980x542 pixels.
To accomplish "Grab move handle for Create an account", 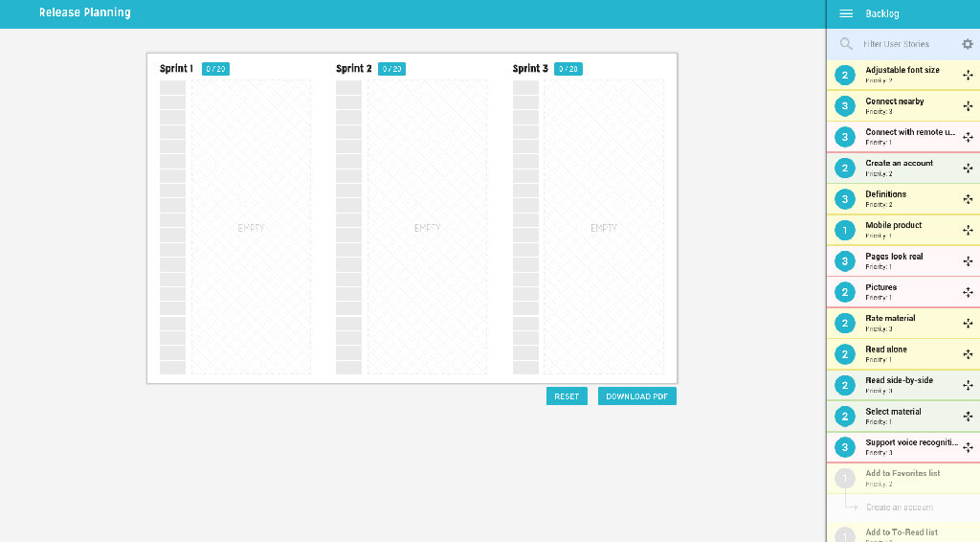I will [x=968, y=169].
